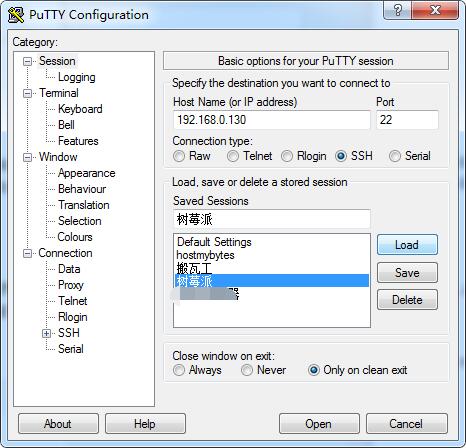The width and height of the screenshot is (466, 448).
Task: Delete the selected saved session
Action: [x=407, y=300]
